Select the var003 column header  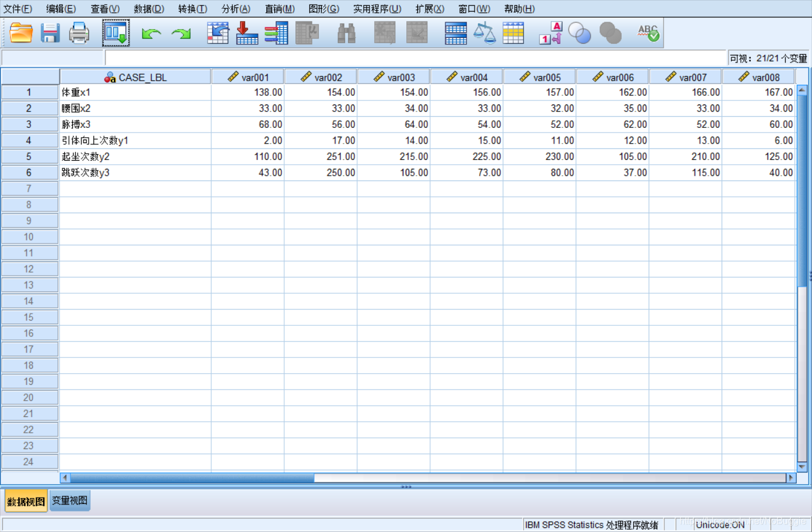pos(394,77)
